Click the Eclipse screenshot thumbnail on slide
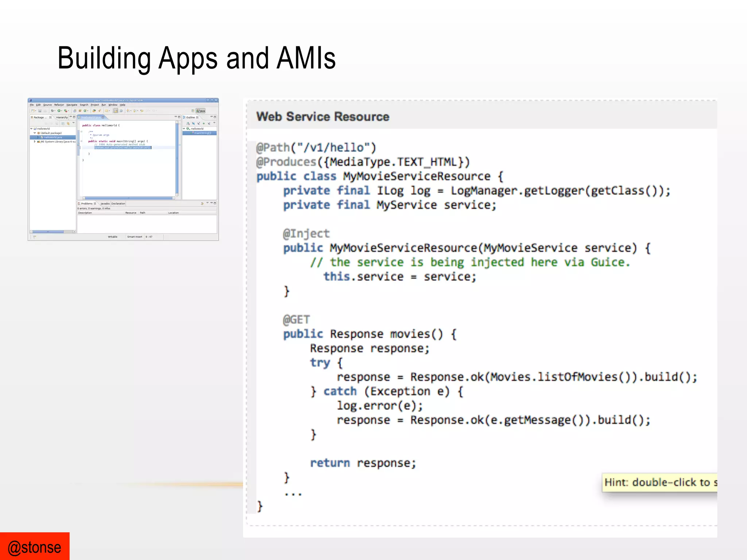The width and height of the screenshot is (747, 560). coord(123,169)
